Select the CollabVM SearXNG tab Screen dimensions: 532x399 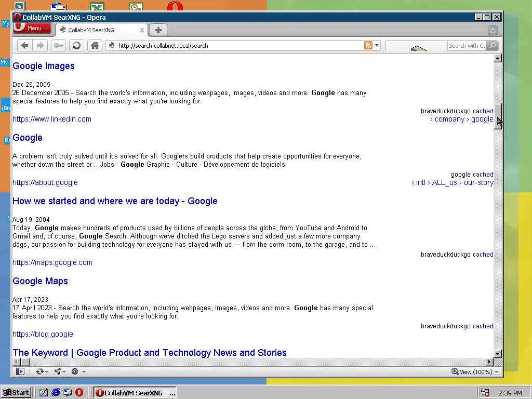pyautogui.click(x=102, y=30)
